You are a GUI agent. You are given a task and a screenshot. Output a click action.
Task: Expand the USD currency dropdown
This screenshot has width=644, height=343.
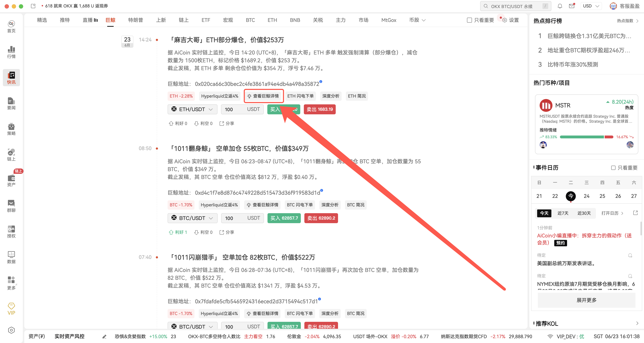pyautogui.click(x=591, y=6)
